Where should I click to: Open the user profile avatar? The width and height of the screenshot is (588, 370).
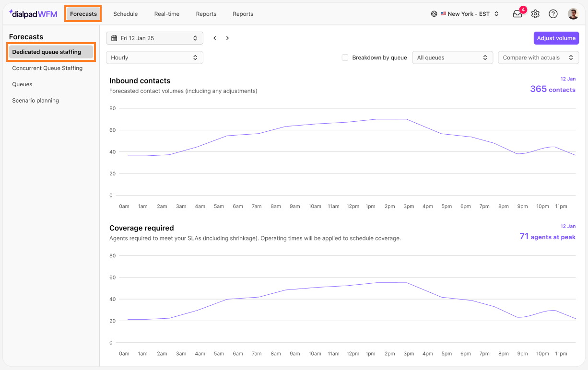click(x=573, y=14)
